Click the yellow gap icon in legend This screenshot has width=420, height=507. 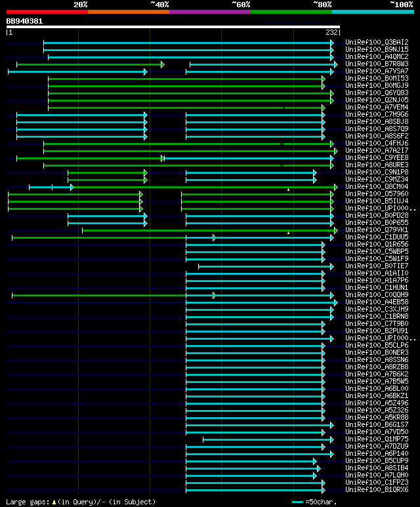pyautogui.click(x=54, y=502)
